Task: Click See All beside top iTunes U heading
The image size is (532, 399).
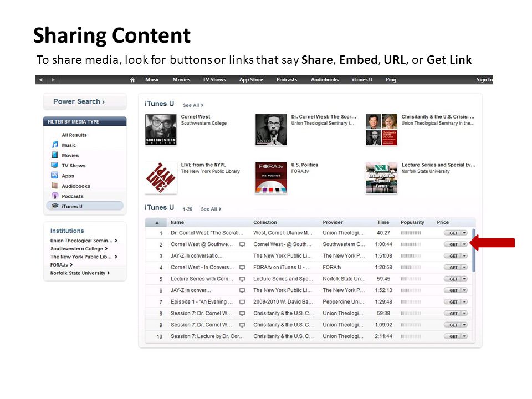Action: [x=193, y=105]
